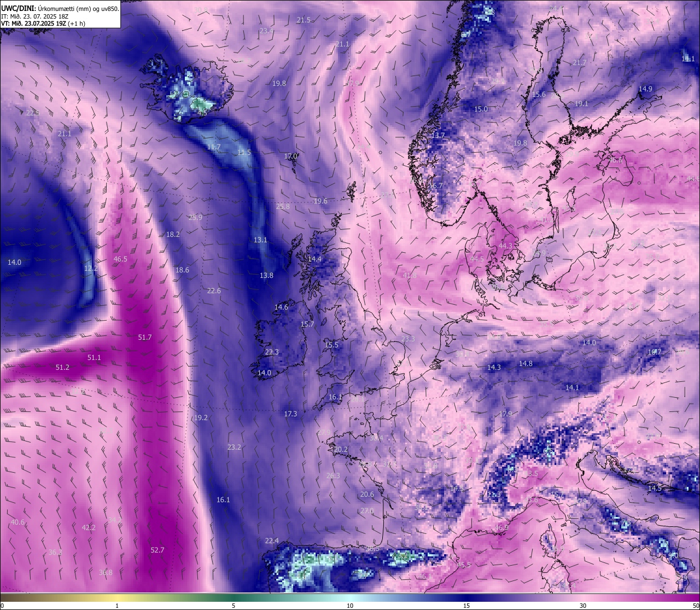Click the 15.5 value over Wales
Viewport: 700px width, 610px height.
point(331,345)
